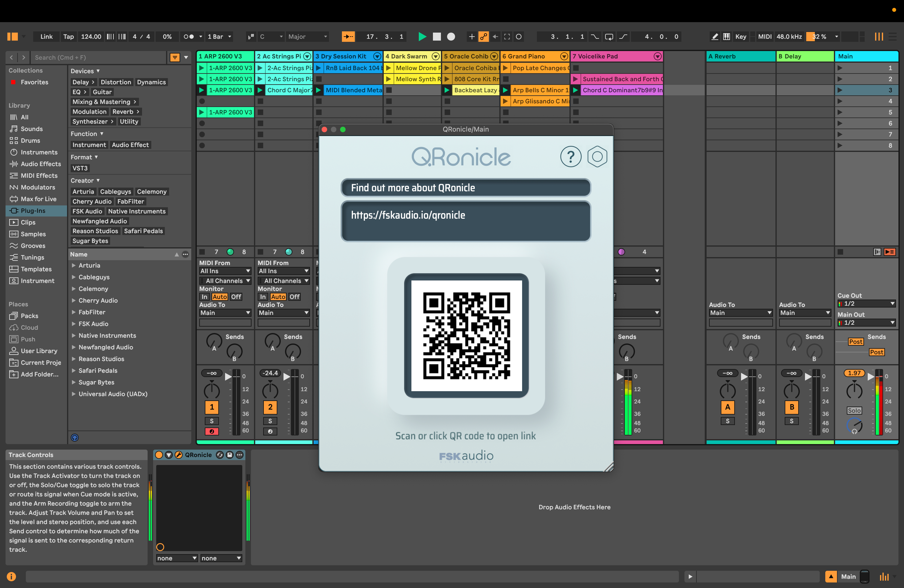Screen dimensions: 904x588
Task: Click the Arrangement Record button in transport
Action: 451,37
